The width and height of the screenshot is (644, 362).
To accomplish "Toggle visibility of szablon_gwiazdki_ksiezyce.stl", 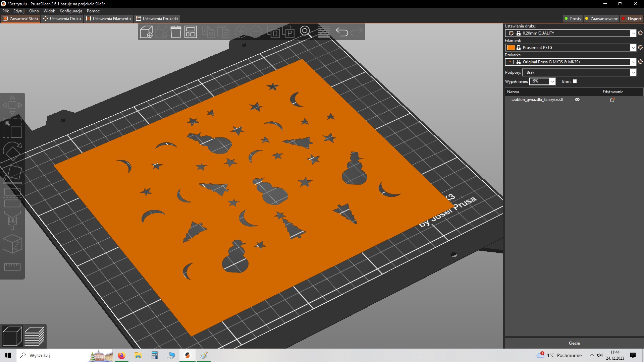I will pos(577,100).
